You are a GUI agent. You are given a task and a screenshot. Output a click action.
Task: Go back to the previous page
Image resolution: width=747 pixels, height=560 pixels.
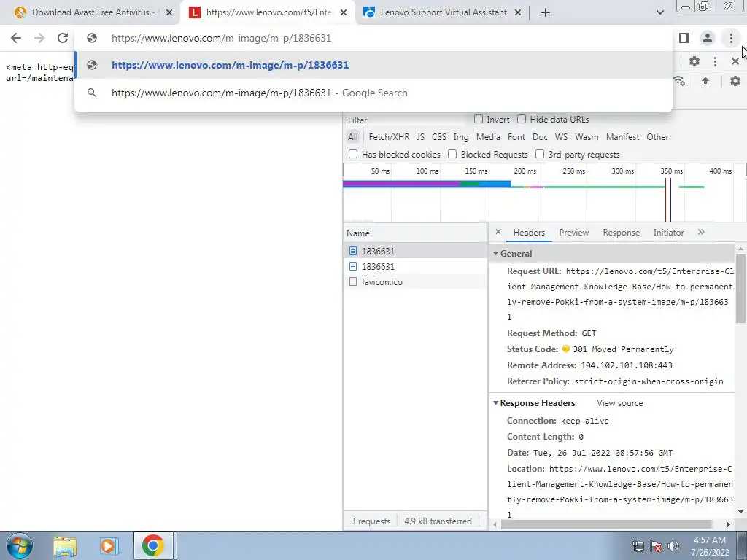click(16, 38)
